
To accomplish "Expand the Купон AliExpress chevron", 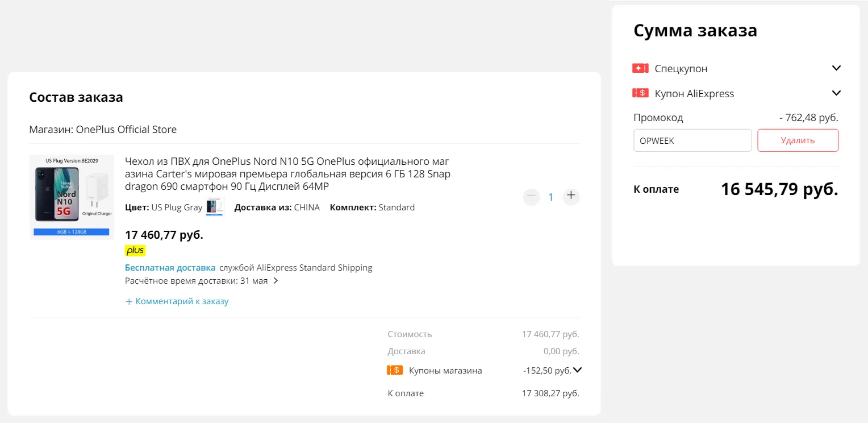I will click(x=836, y=93).
